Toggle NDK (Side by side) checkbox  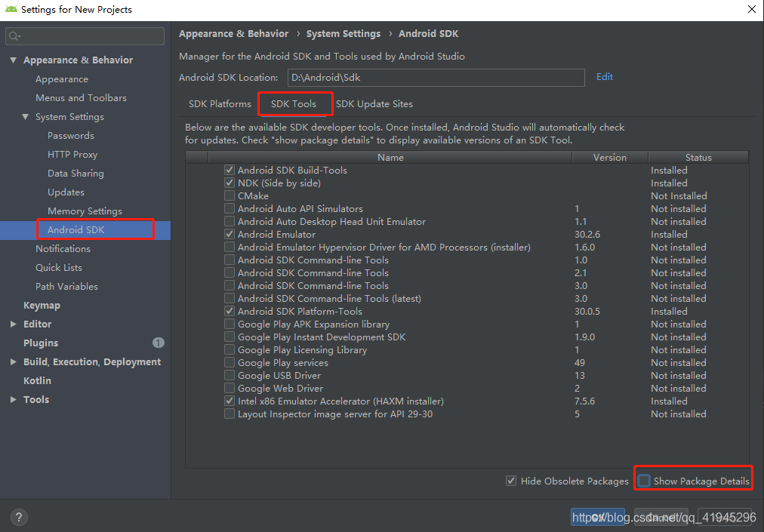coord(229,183)
